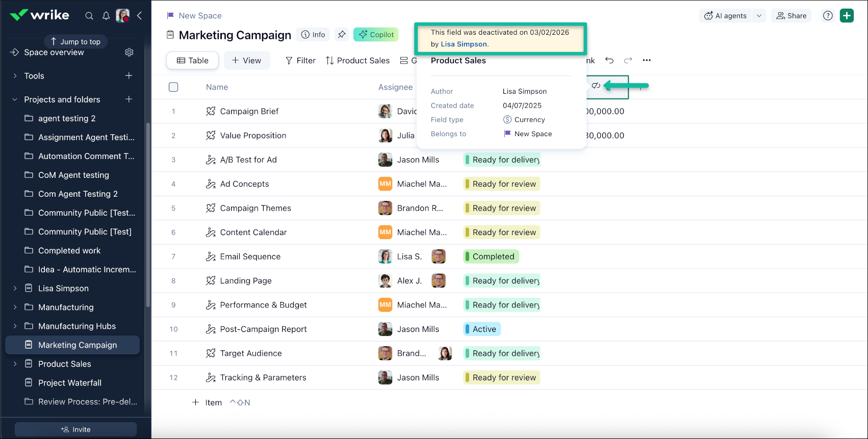The image size is (868, 439).
Task: Add a new Item row
Action: point(207,402)
